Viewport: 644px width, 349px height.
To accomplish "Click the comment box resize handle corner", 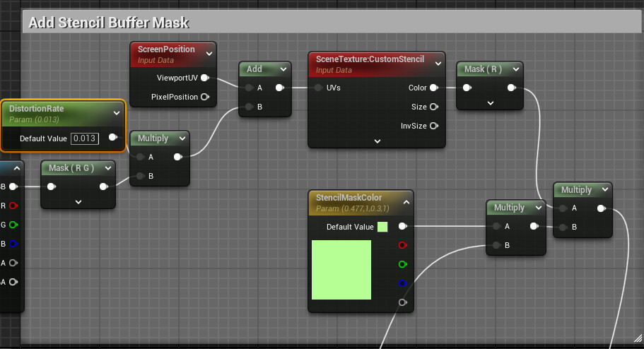I will 638,338.
